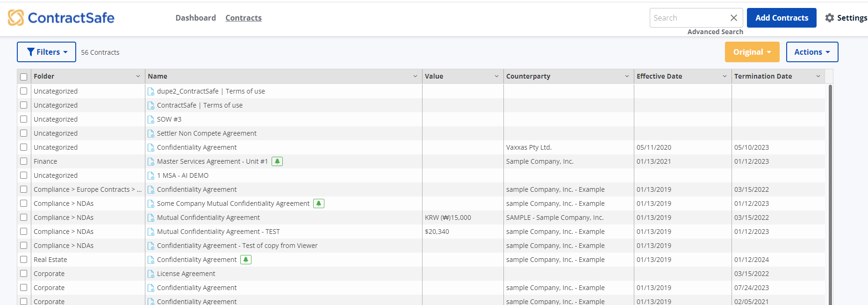This screenshot has width=868, height=305.
Task: Click 'SAMPLE - Sample Company, Inc.' counterparty cell
Action: (555, 218)
